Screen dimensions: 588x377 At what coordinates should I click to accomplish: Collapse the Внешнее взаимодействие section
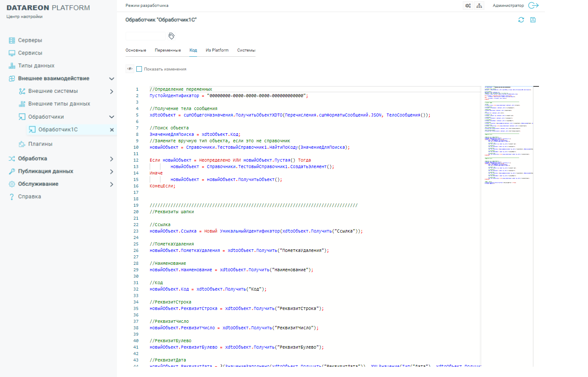[111, 79]
